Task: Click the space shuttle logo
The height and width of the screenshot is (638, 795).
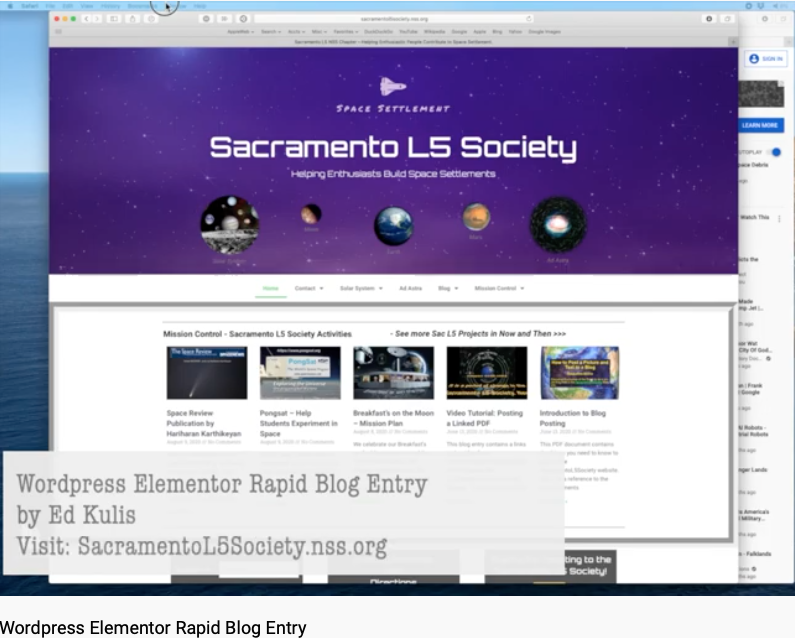Action: click(x=393, y=86)
